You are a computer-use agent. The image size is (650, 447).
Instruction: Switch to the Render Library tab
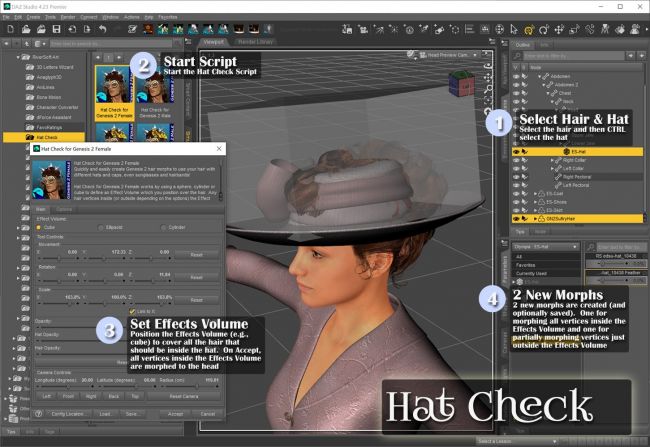click(255, 42)
